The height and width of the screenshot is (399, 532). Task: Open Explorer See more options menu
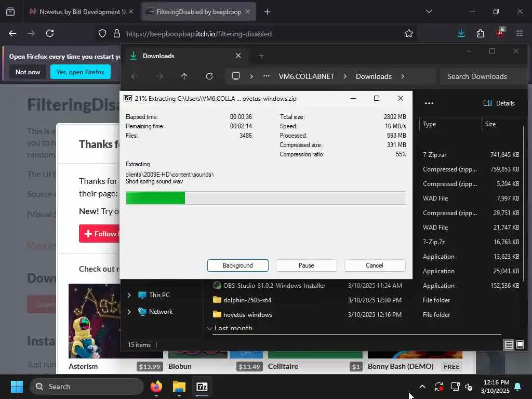point(429,103)
